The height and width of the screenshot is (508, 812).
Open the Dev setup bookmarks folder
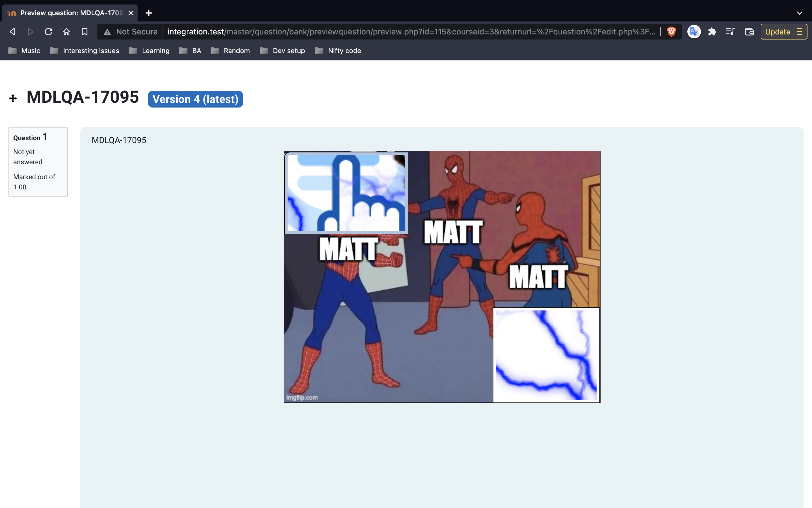point(283,51)
